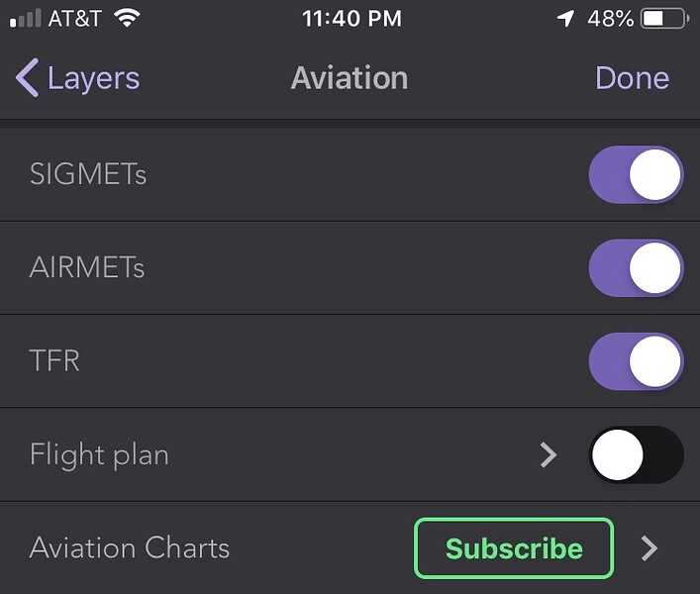Tap the Flight plan row label

(99, 455)
